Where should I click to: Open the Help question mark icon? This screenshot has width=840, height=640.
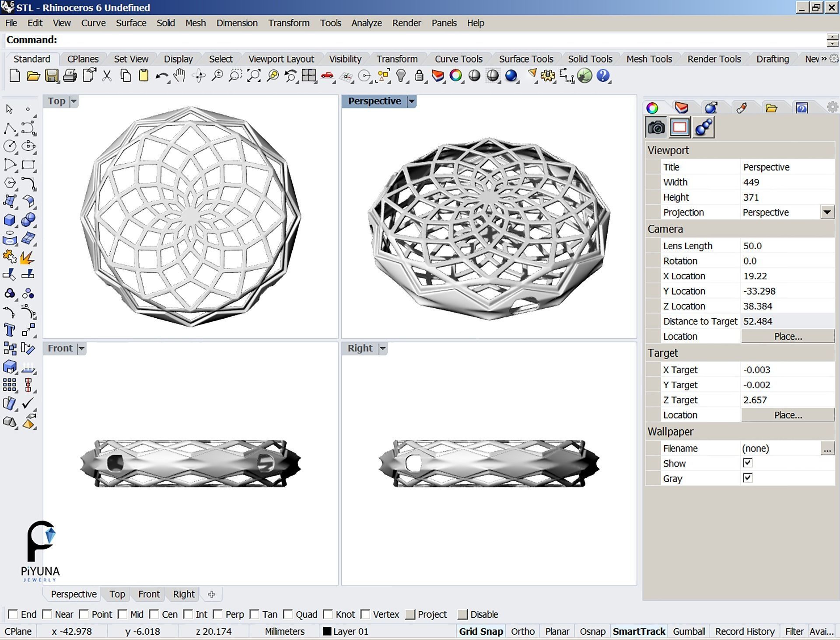(602, 76)
